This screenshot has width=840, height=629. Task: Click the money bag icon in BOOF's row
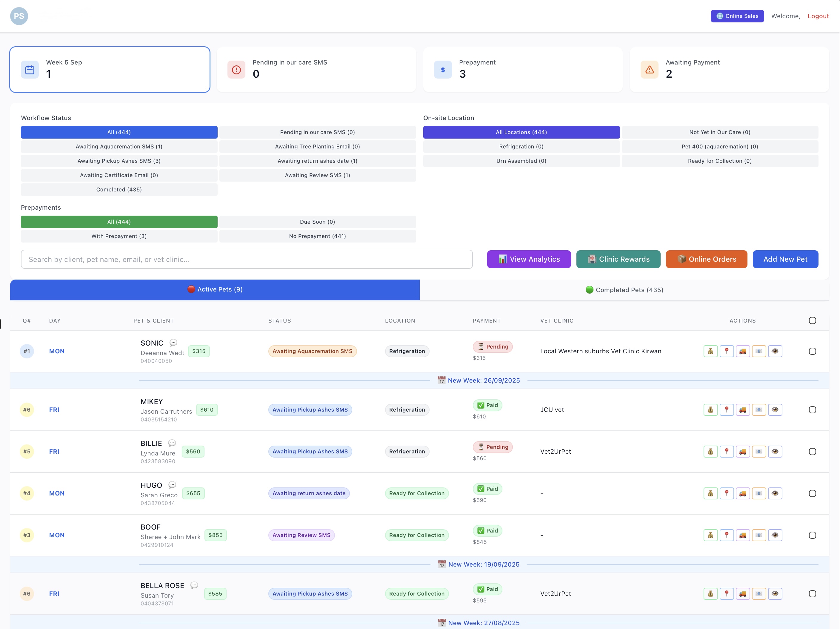pos(710,535)
